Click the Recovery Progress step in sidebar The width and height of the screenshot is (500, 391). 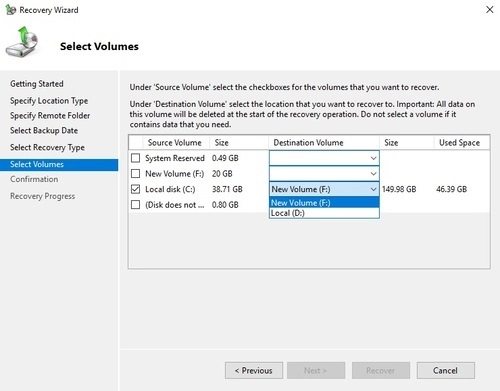point(42,196)
